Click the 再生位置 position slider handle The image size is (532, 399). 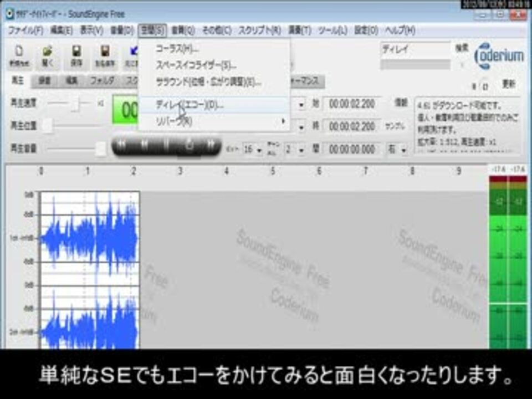pyautogui.click(x=47, y=126)
